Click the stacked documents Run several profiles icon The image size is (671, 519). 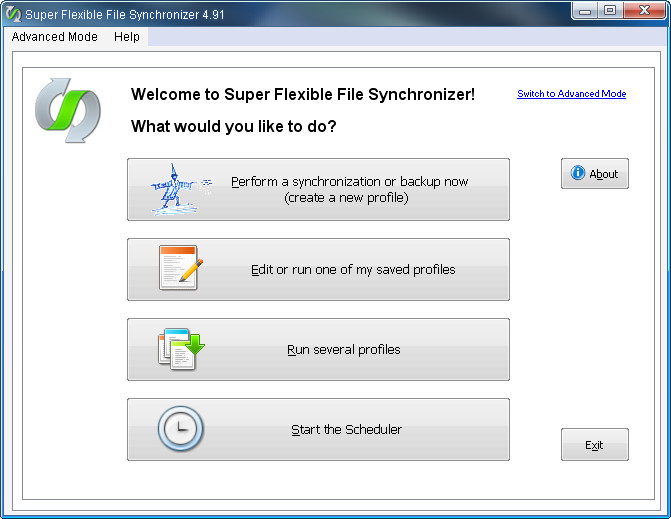(181, 349)
